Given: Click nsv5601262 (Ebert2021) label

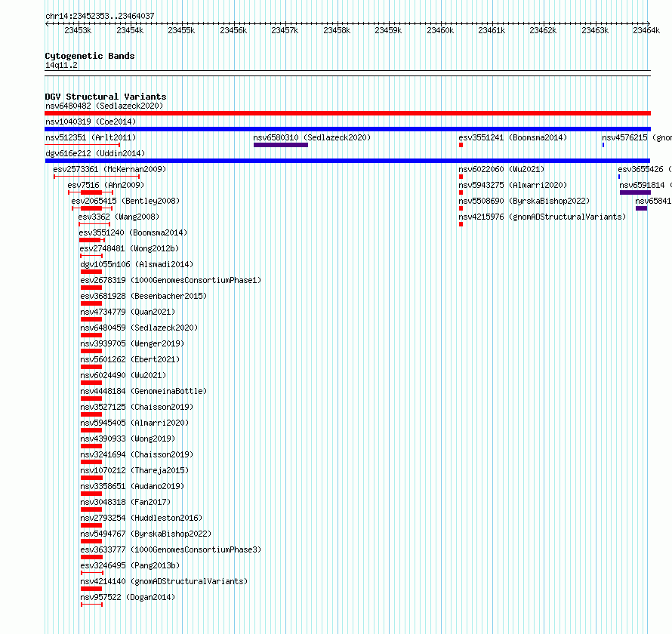Looking at the screenshot, I should tap(130, 359).
